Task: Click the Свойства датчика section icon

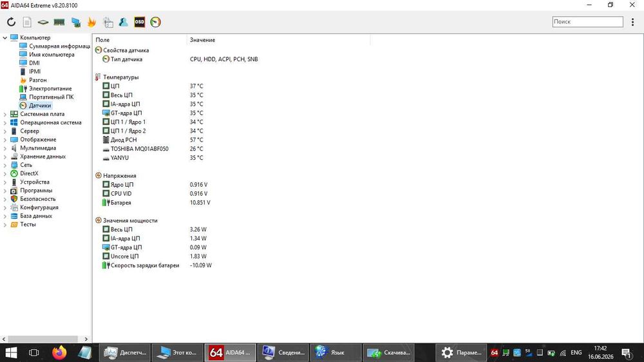Action: 98,50
